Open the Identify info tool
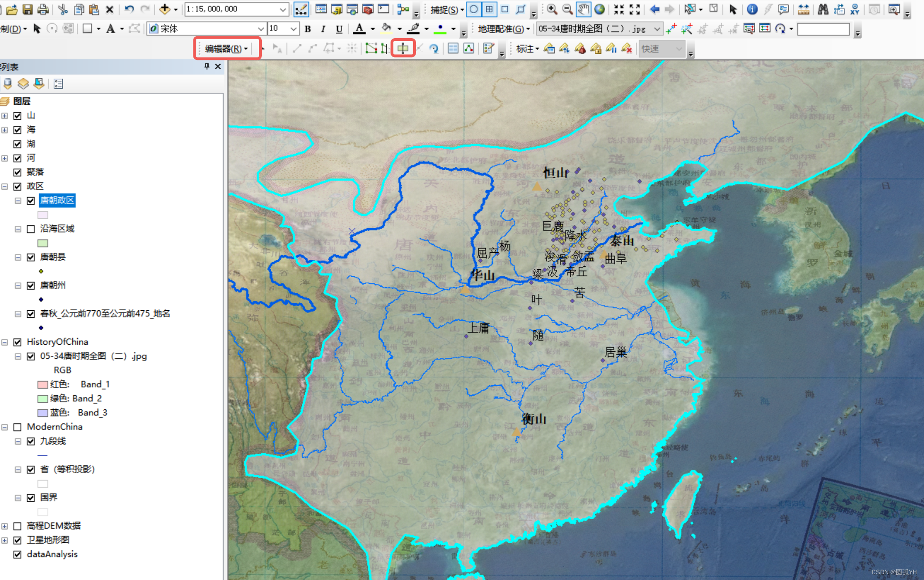924x580 pixels. pyautogui.click(x=752, y=9)
